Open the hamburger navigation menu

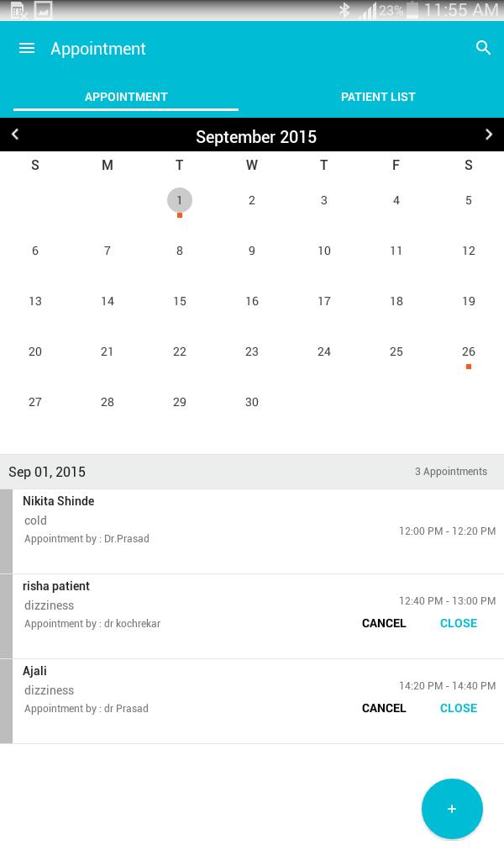[27, 49]
